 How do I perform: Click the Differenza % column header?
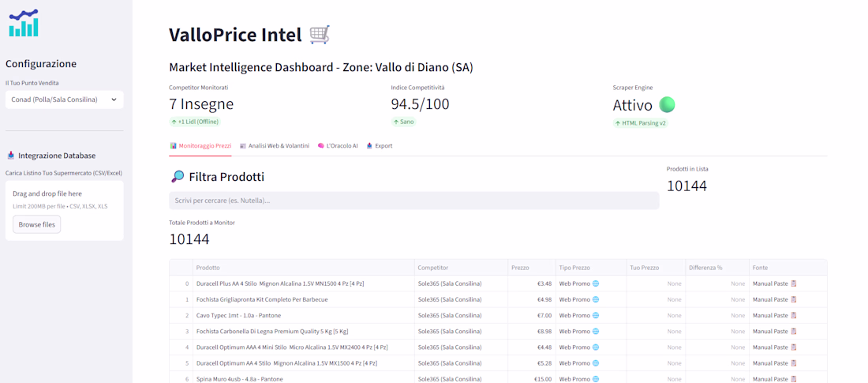pos(716,268)
